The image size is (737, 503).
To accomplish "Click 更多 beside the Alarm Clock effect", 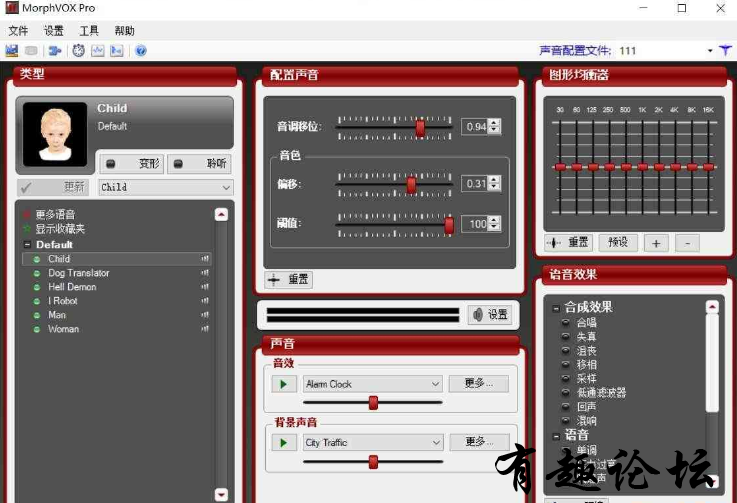I will 478,384.
